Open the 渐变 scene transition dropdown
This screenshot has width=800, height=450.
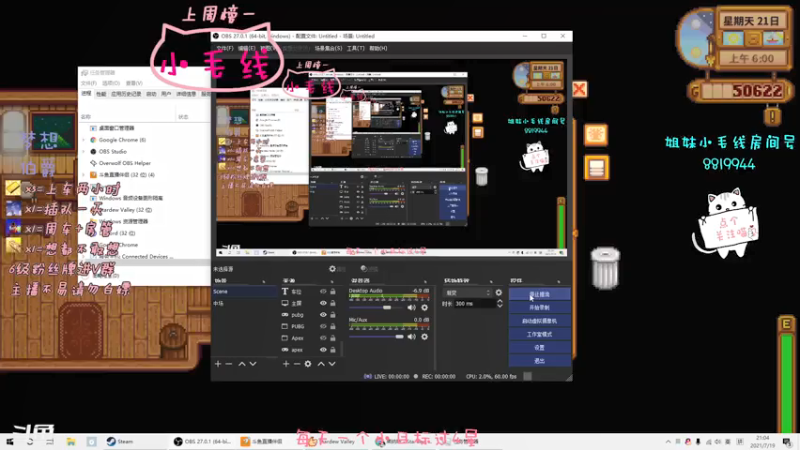(467, 293)
